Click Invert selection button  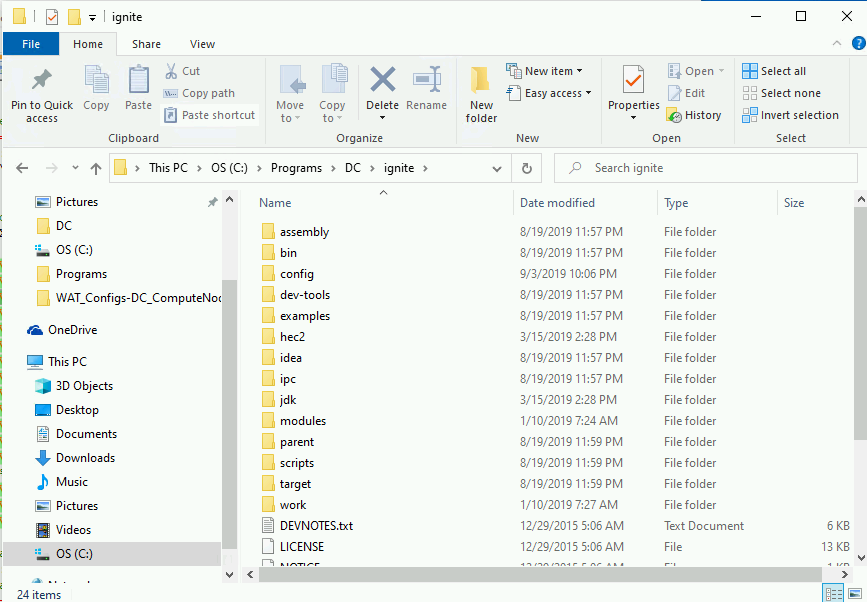[790, 115]
